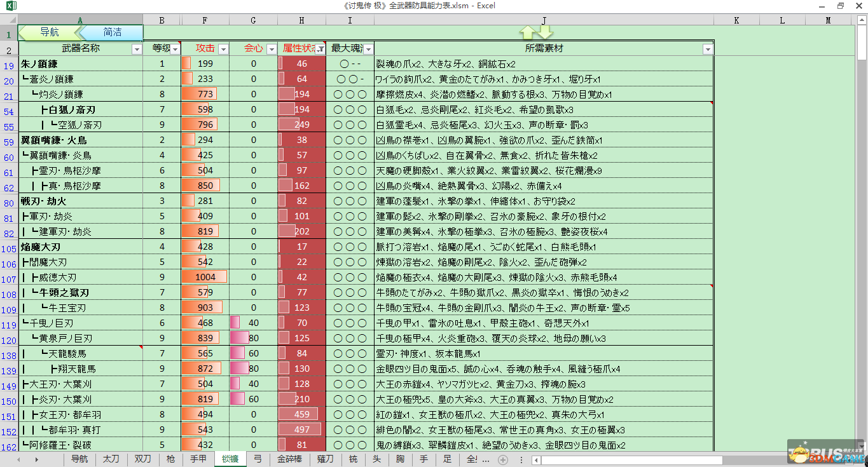Click the Excel application logo icon
Image resolution: width=868 pixels, height=467 pixels.
pos(11,6)
